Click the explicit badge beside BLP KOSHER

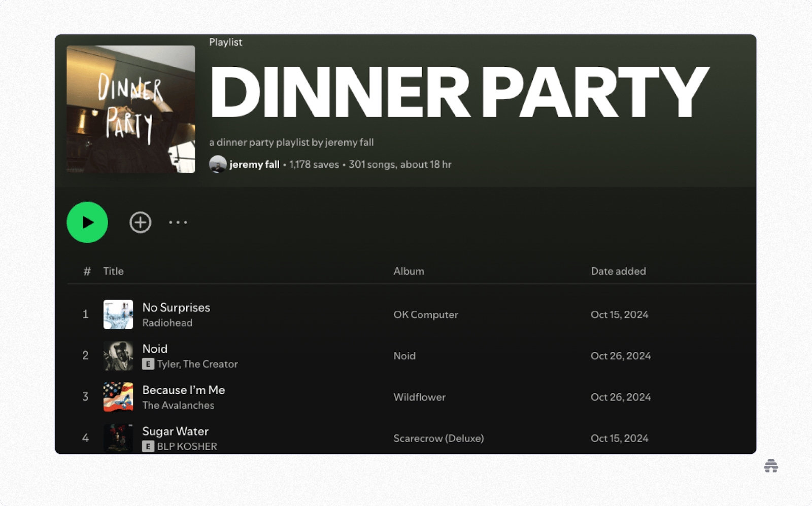click(148, 447)
